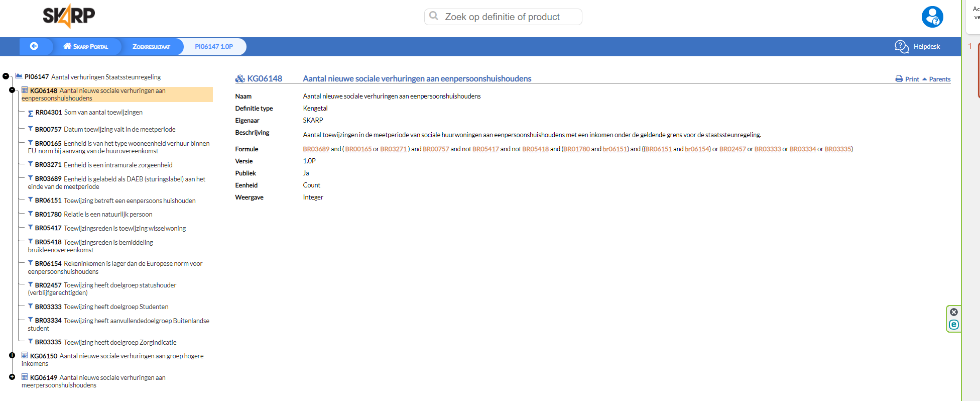Show Parents of this definition
The height and width of the screenshot is (401, 980).
click(939, 79)
